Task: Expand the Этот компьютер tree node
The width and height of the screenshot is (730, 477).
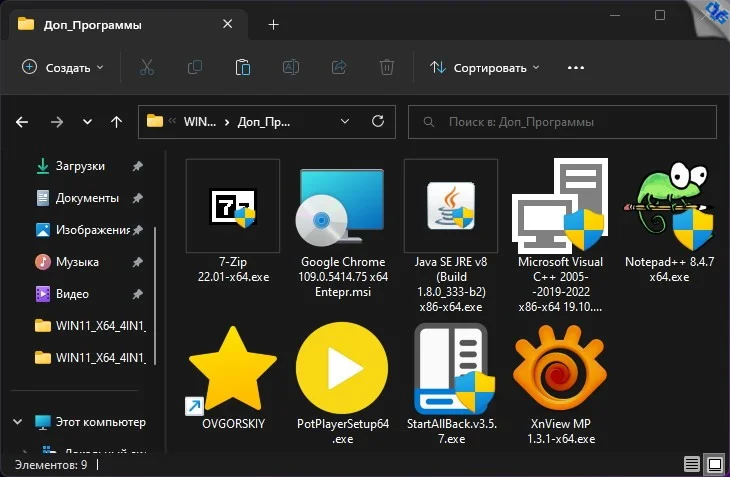Action: 17,422
